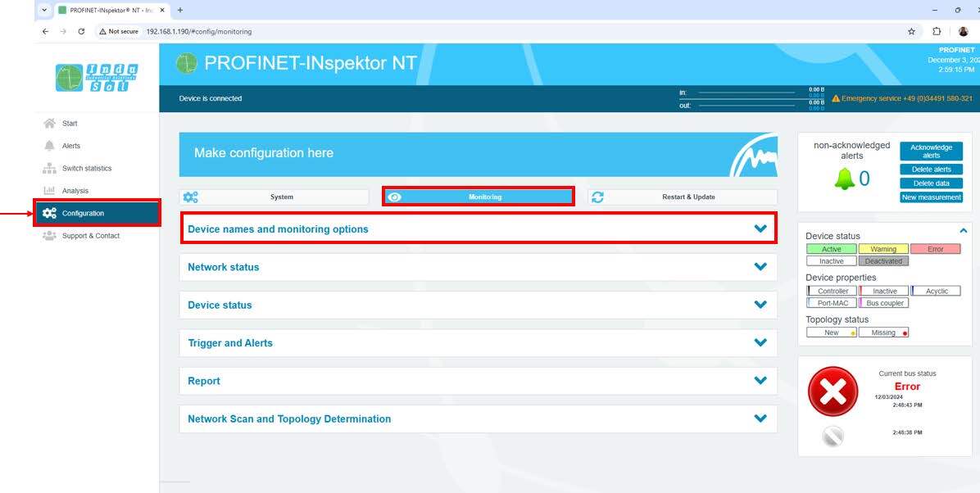Expand Device names and monitoring options chevron
The image size is (980, 493).
760,228
